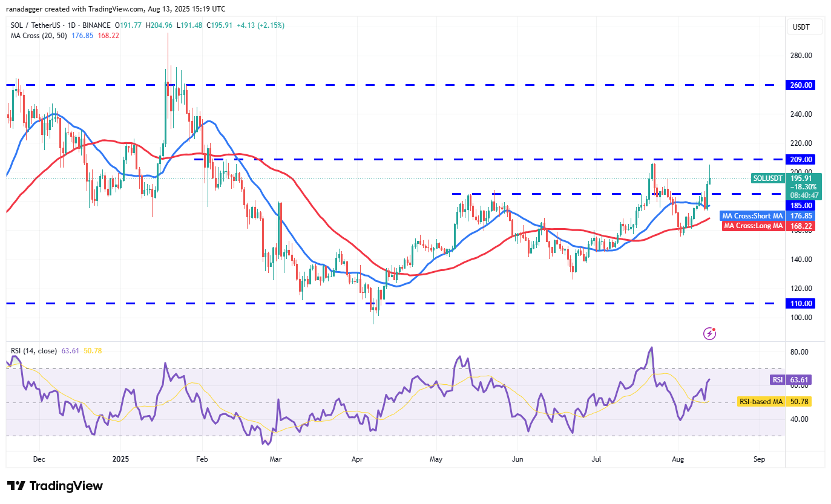Click the MA Cross:Short MA label
The height and width of the screenshot is (504, 831).
[752, 216]
